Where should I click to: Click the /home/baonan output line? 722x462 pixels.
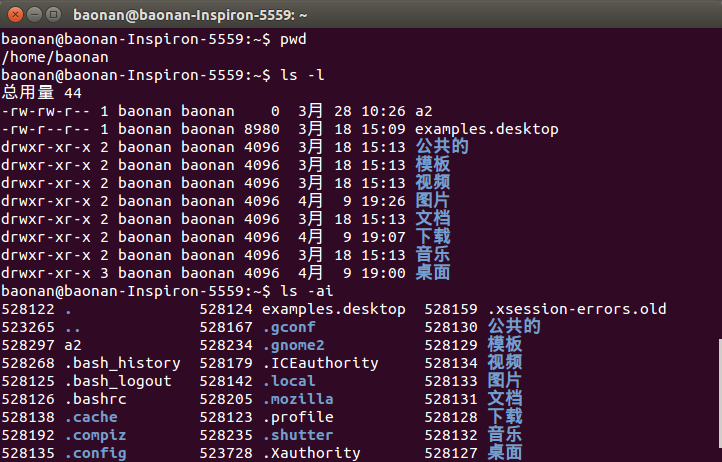[x=54, y=56]
